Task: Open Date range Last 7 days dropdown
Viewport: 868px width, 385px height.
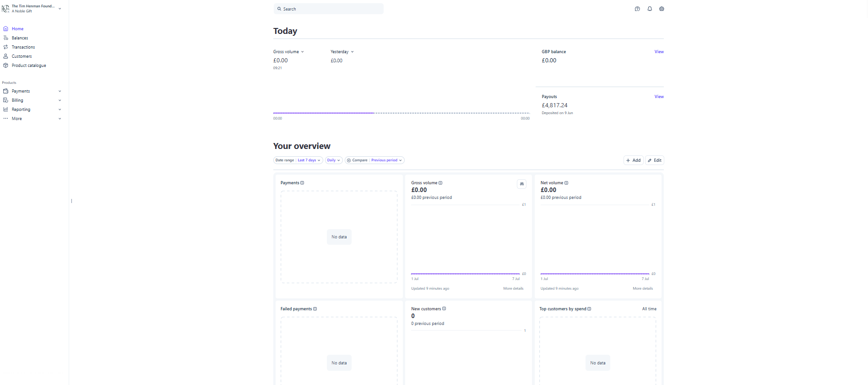Action: (x=298, y=160)
